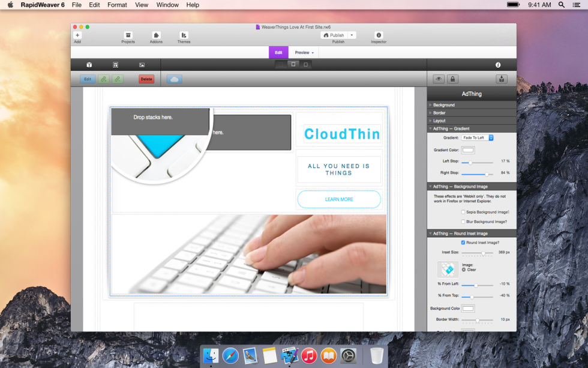The image size is (588, 368).
Task: Click the red Delete button
Action: point(146,79)
